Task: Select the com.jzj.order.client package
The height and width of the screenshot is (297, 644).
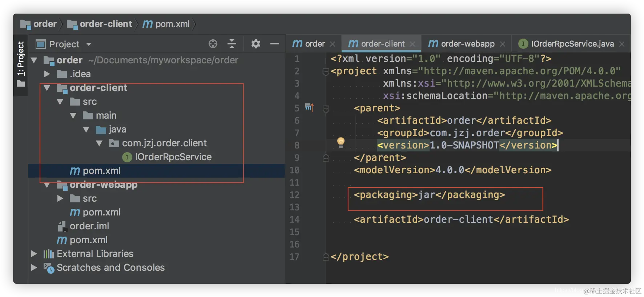Action: click(x=164, y=143)
